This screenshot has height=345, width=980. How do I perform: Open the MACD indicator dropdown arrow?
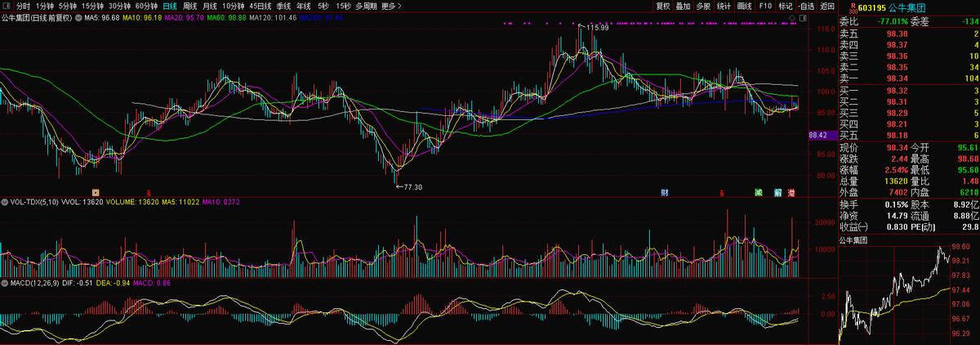point(4,283)
